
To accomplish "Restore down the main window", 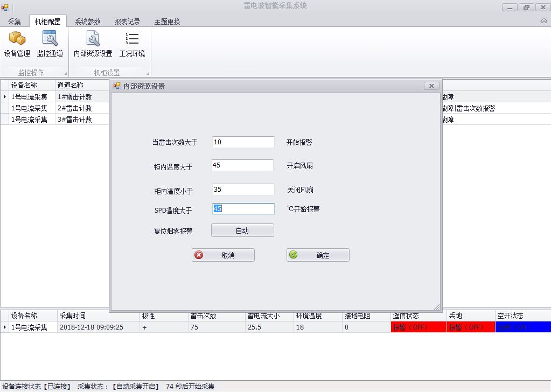I will (x=526, y=7).
